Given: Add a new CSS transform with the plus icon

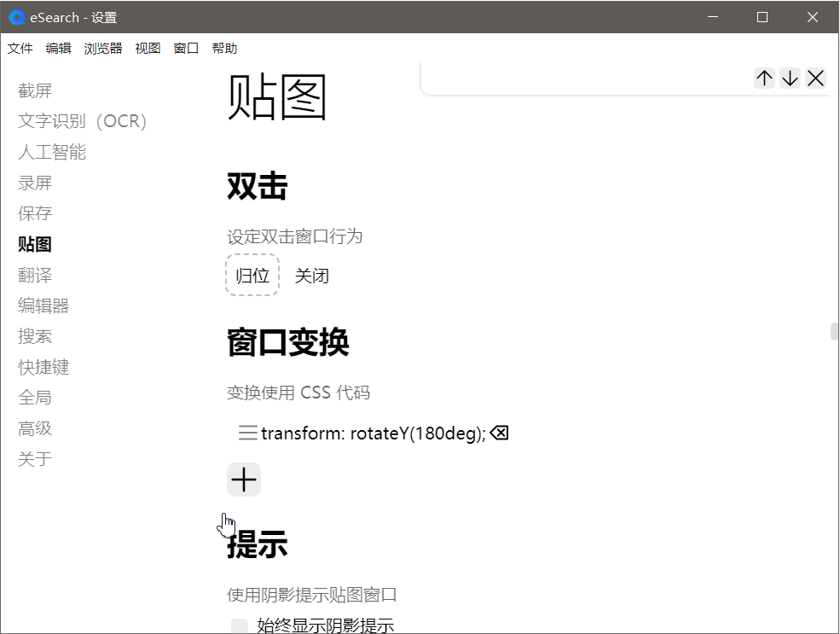Looking at the screenshot, I should tap(243, 480).
